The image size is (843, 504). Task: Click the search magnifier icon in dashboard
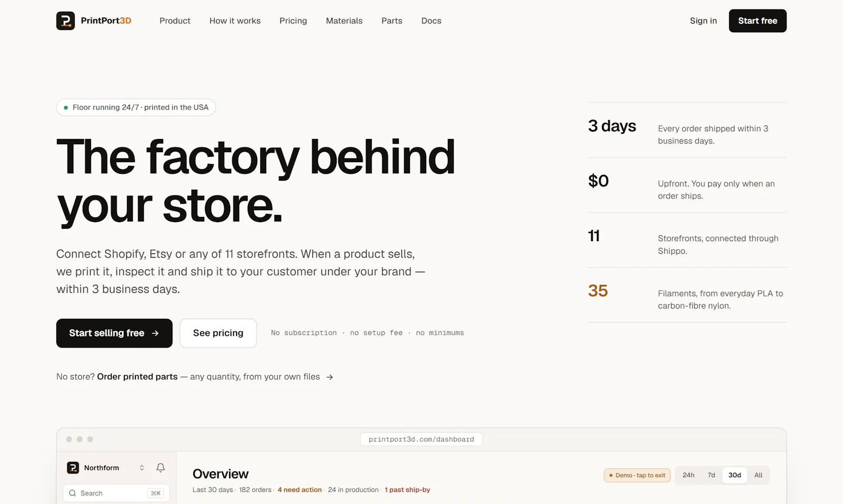[x=73, y=493]
